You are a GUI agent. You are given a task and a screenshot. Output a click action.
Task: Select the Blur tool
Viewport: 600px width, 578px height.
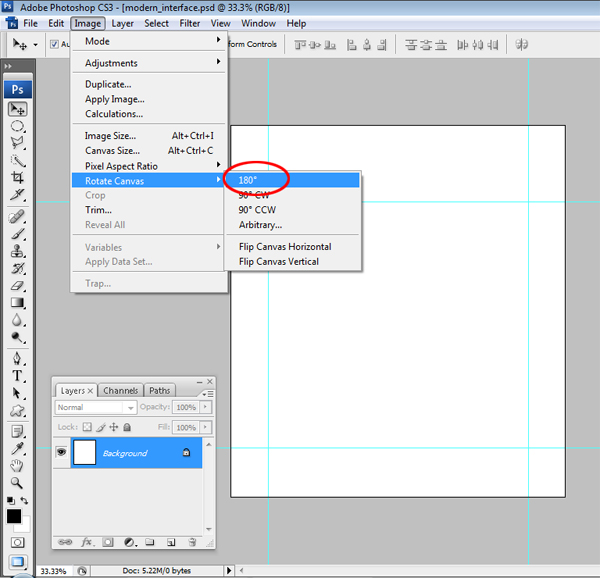pos(17,320)
